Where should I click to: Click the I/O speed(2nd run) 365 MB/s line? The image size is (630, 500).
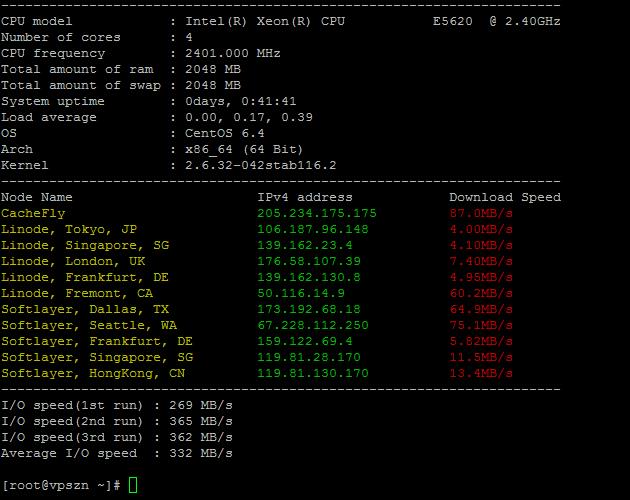(x=117, y=422)
